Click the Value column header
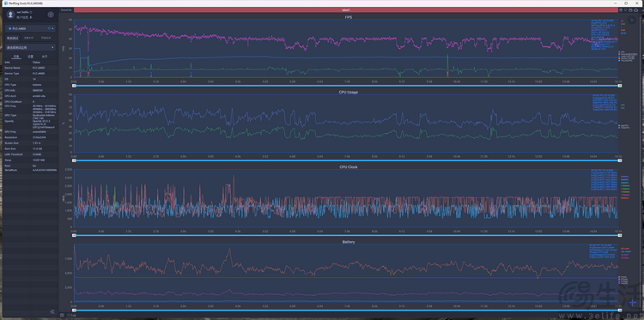The image size is (644, 320). (36, 63)
